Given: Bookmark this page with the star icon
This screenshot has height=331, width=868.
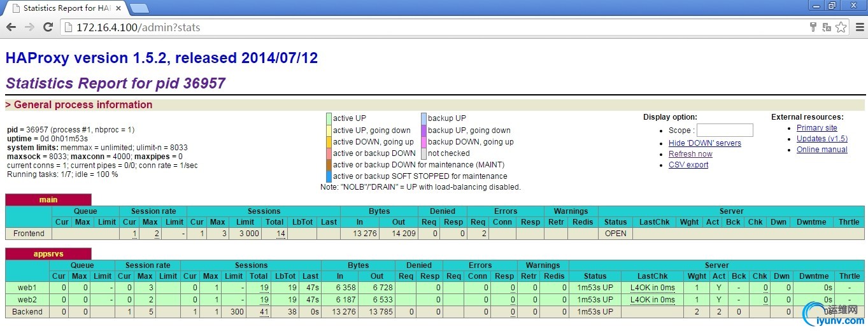Looking at the screenshot, I should [x=841, y=27].
